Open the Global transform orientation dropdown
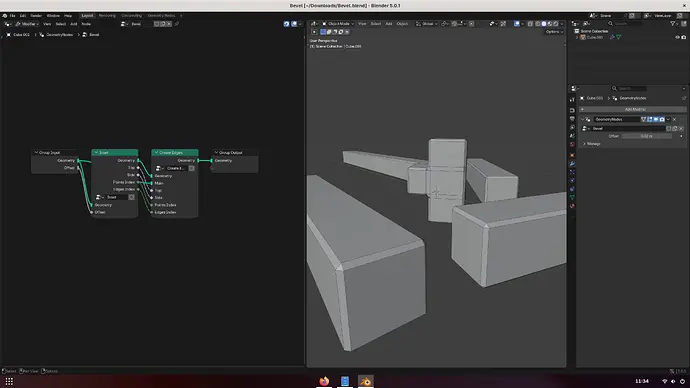The width and height of the screenshot is (690, 388). (x=427, y=24)
